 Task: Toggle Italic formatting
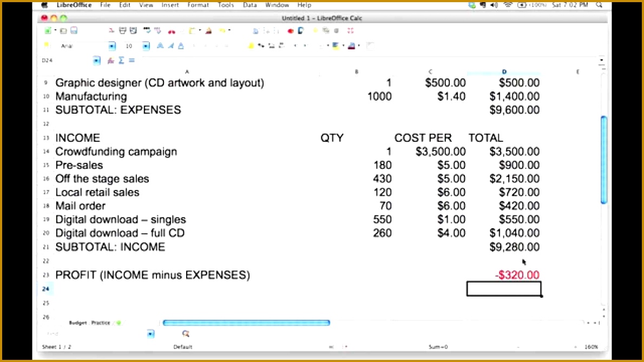171,46
